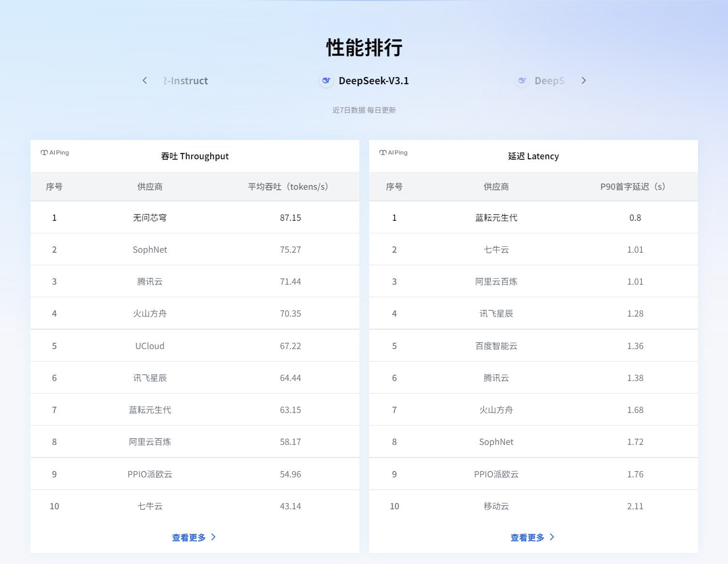Click latency value 1.72

(x=635, y=442)
